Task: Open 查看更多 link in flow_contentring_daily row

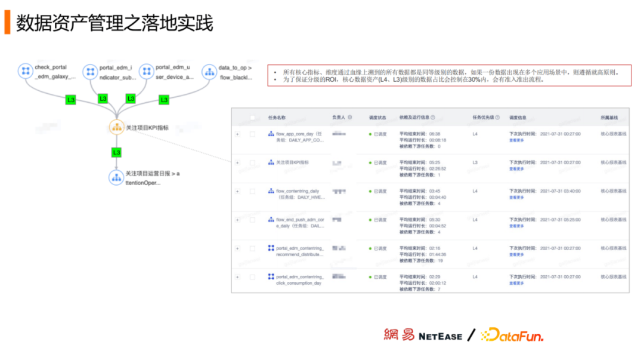Action: click(x=516, y=198)
